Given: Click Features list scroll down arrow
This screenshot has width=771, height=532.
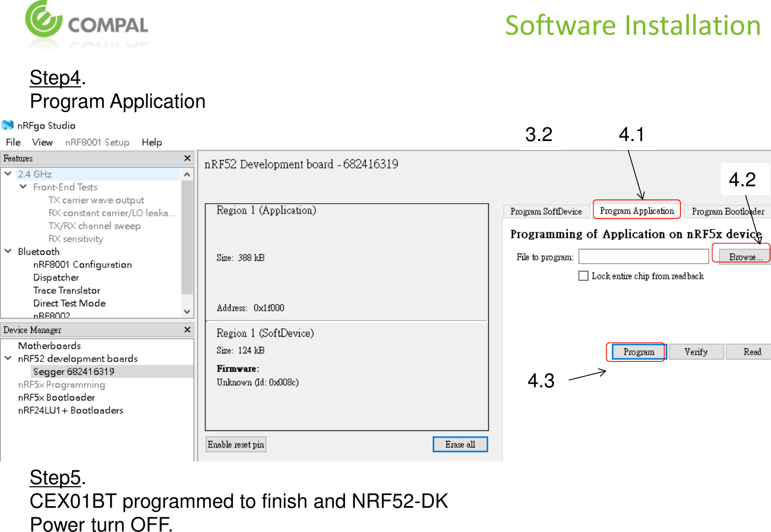Looking at the screenshot, I should (187, 312).
